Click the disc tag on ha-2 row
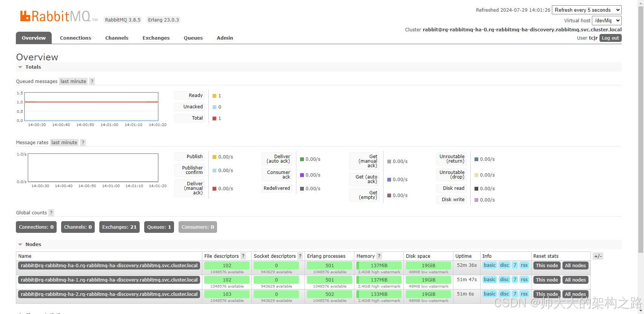Viewport: 644px width, 314px height. (x=505, y=294)
